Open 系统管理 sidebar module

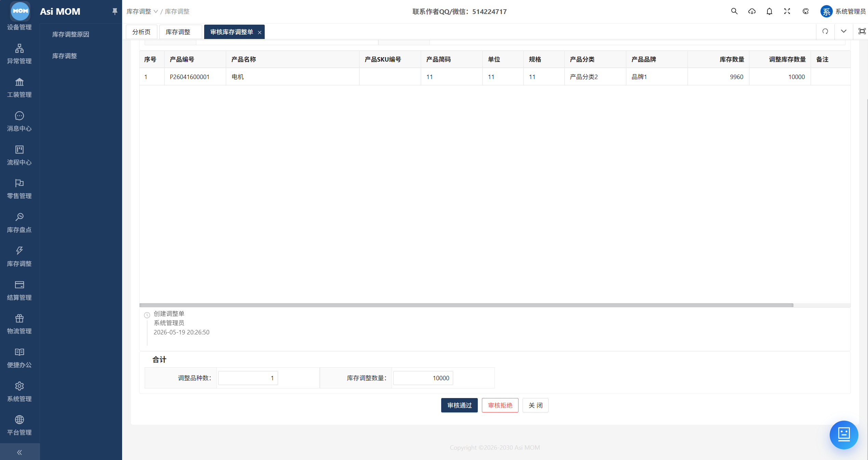[19, 392]
